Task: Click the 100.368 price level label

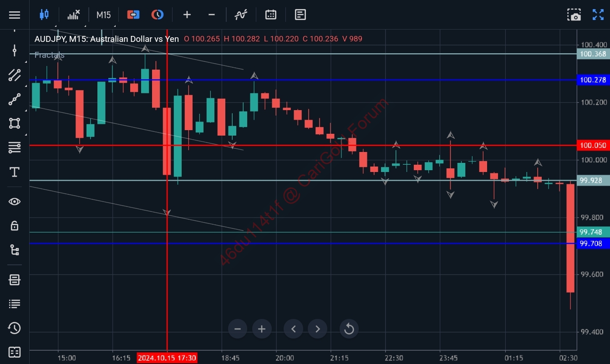Action: (x=593, y=54)
